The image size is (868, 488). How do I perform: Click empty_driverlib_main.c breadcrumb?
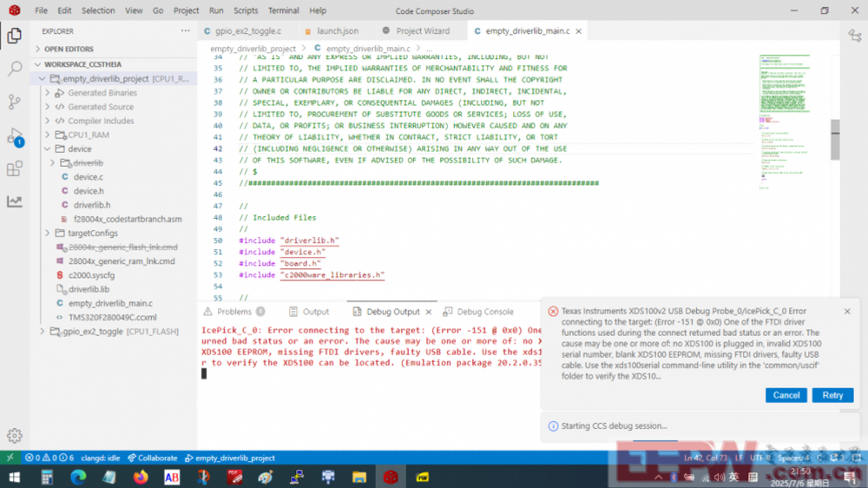(368, 49)
